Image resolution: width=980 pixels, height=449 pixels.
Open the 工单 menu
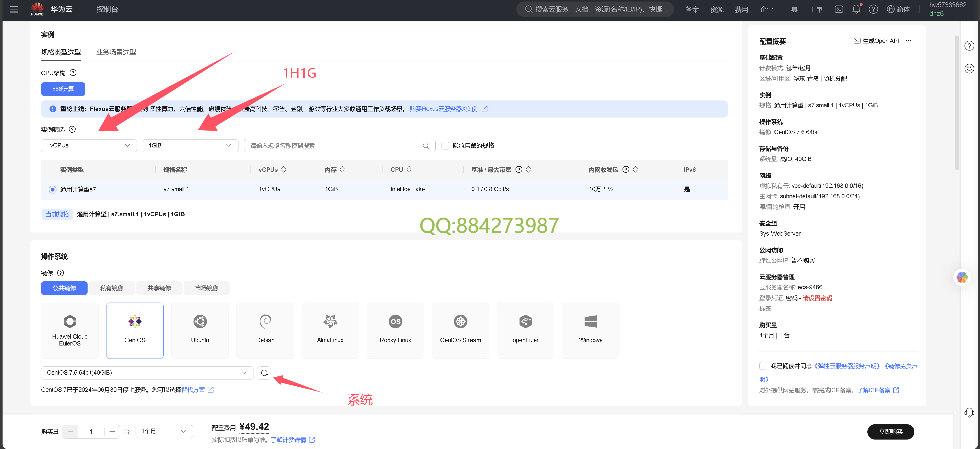[x=816, y=9]
